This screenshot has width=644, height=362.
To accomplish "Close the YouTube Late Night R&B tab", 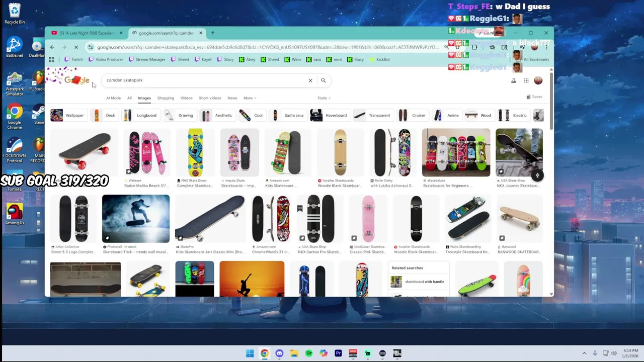I will point(121,33).
